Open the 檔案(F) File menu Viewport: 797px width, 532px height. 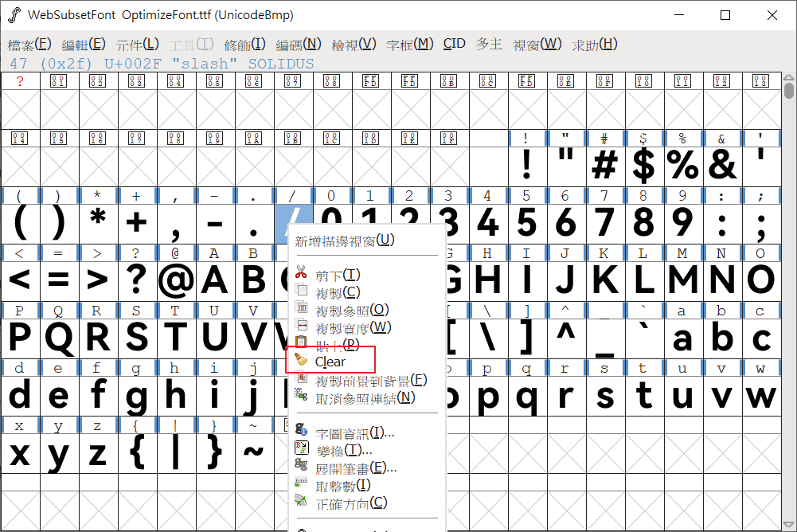(29, 44)
